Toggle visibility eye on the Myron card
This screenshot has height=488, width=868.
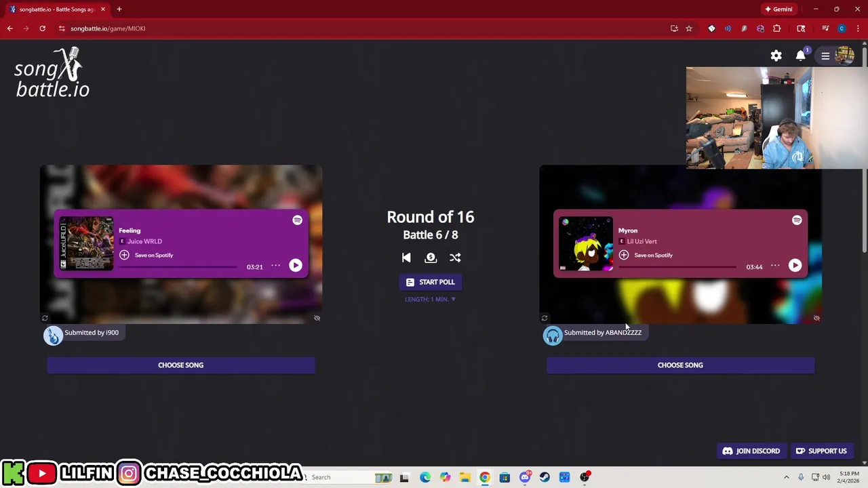click(816, 318)
